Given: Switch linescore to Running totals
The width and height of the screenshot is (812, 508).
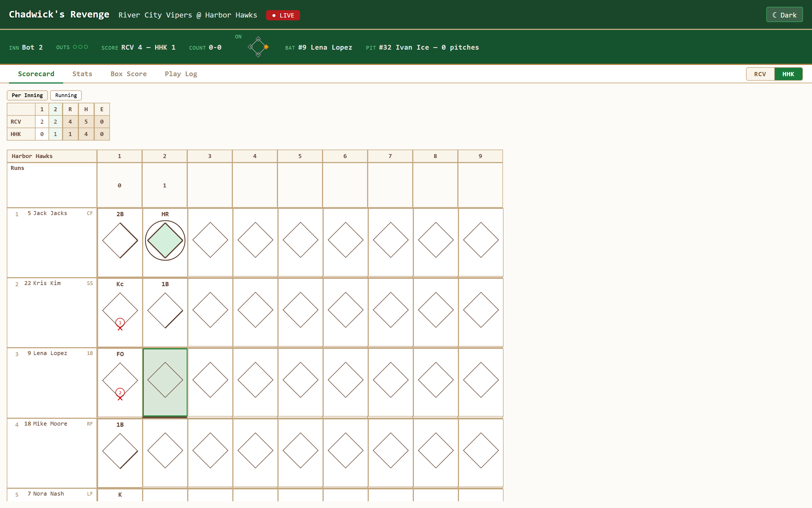Looking at the screenshot, I should coord(66,95).
